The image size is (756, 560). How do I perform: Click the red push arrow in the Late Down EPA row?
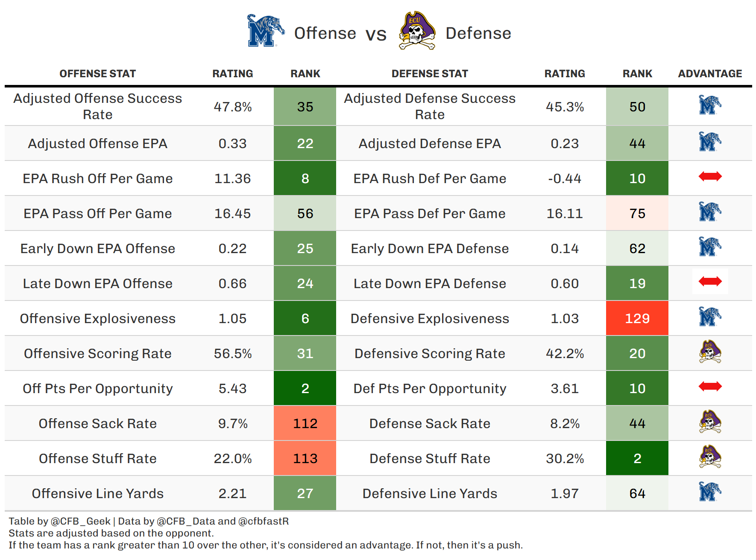(x=710, y=281)
